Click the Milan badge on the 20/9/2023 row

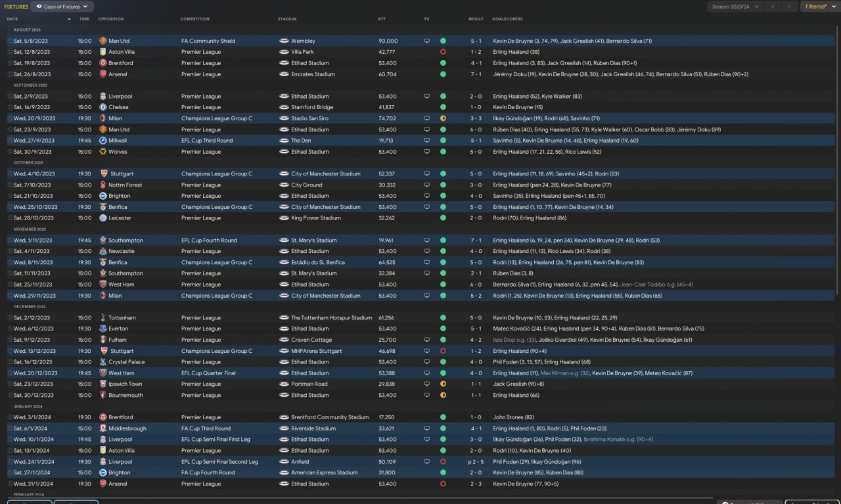click(x=102, y=118)
